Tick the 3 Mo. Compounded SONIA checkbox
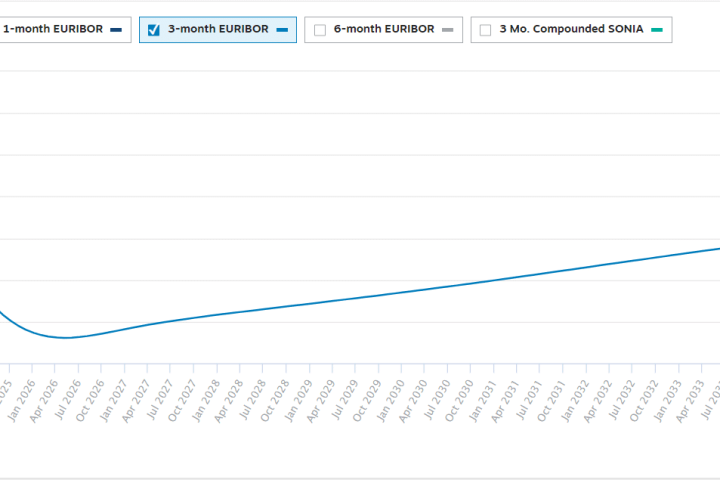The width and height of the screenshot is (720, 480). [x=485, y=30]
